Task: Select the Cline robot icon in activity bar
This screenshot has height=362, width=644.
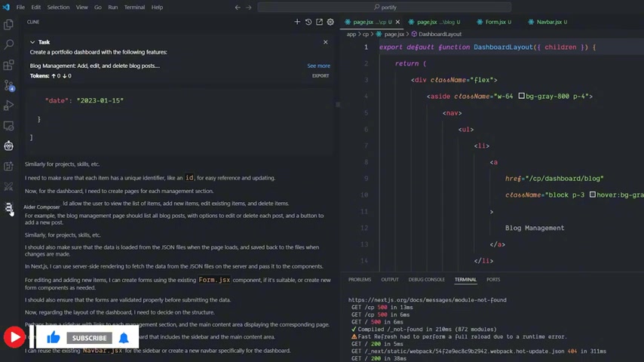Action: pos(8,146)
